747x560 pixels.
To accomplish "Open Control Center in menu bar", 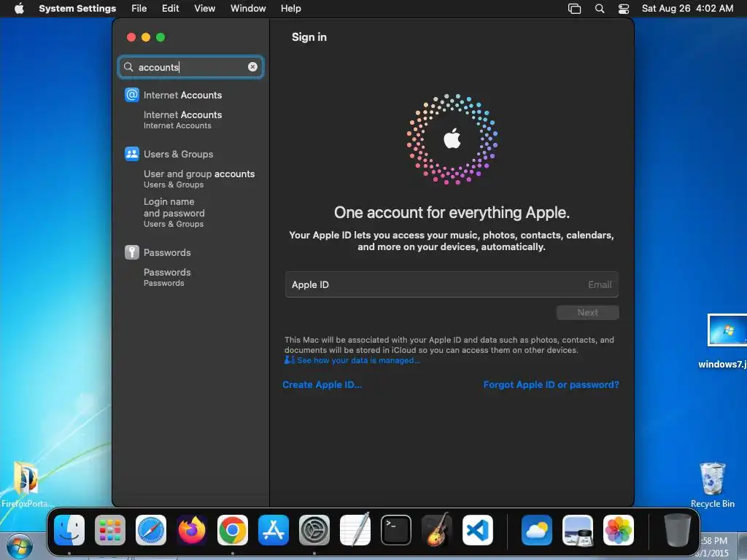I will tap(624, 9).
